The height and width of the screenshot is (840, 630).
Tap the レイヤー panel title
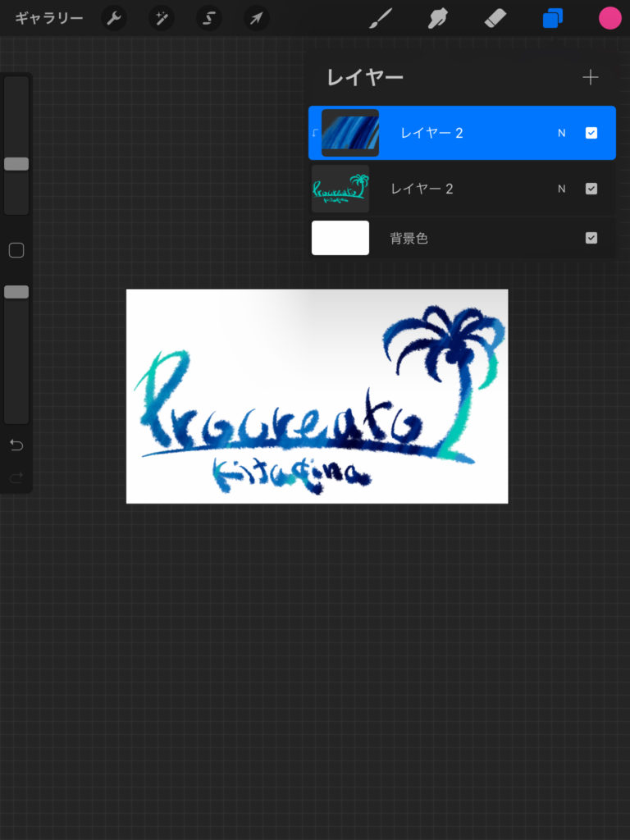pos(365,78)
